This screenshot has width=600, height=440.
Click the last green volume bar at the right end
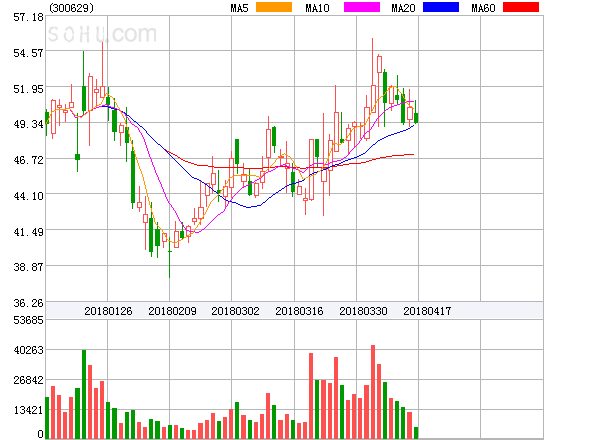click(416, 432)
